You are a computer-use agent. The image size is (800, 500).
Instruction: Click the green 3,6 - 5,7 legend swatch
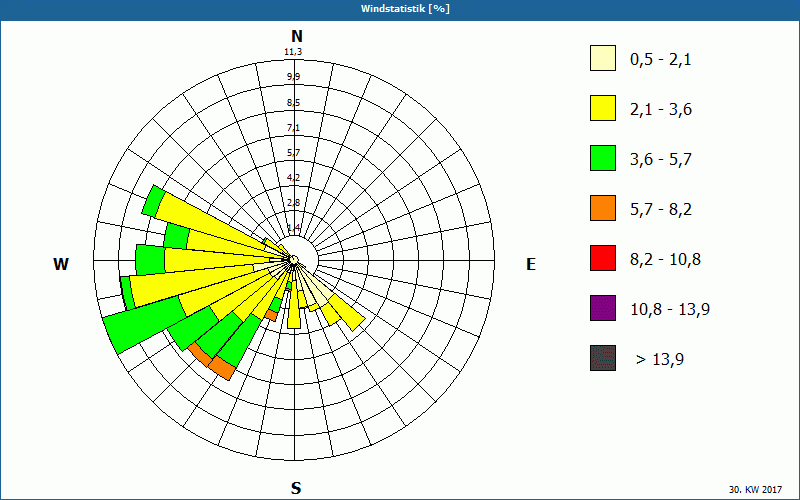[603, 158]
